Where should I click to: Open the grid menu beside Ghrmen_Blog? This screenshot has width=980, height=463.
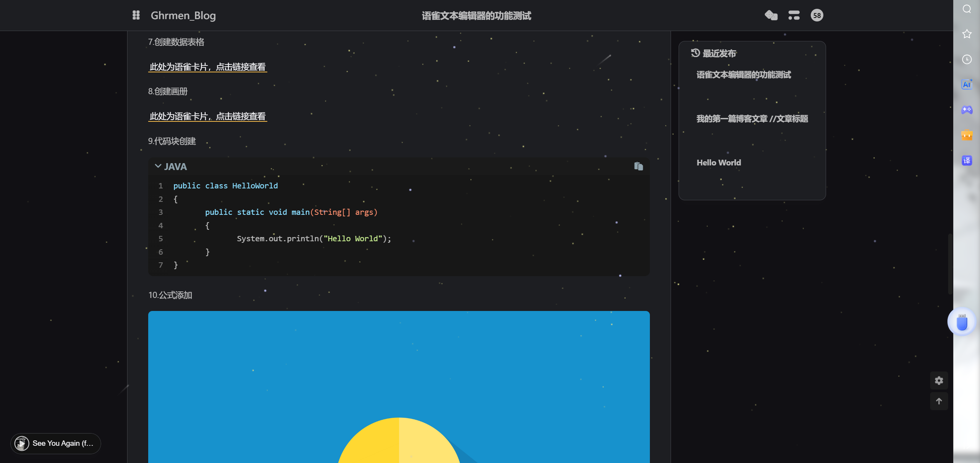[136, 15]
